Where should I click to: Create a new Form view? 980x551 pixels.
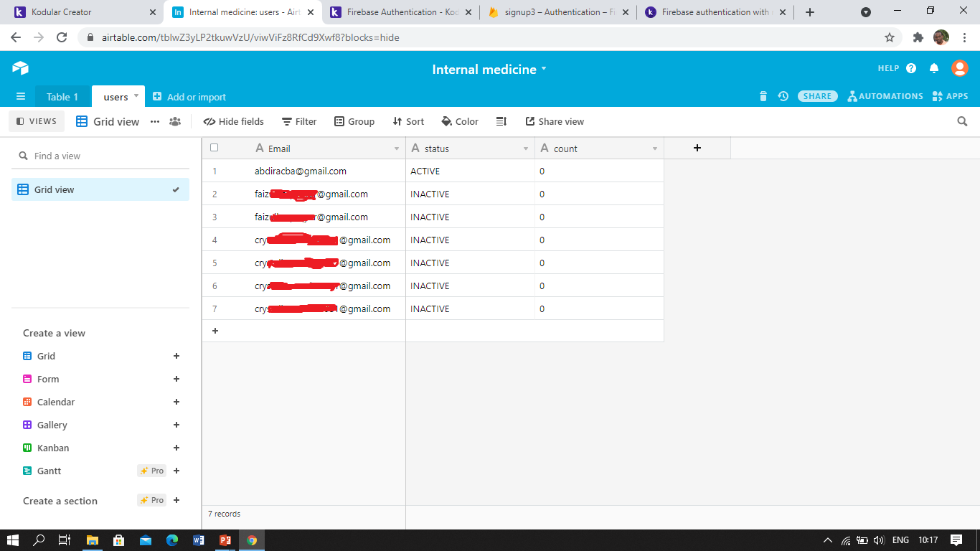click(x=176, y=379)
